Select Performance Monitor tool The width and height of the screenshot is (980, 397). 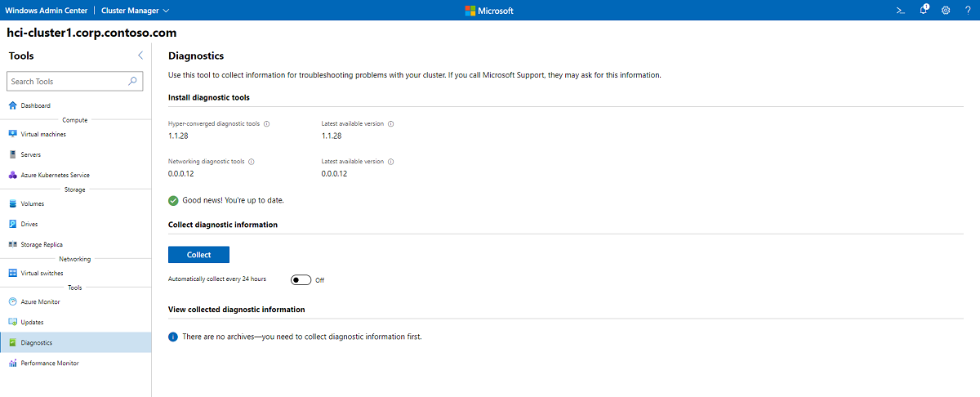(x=75, y=363)
